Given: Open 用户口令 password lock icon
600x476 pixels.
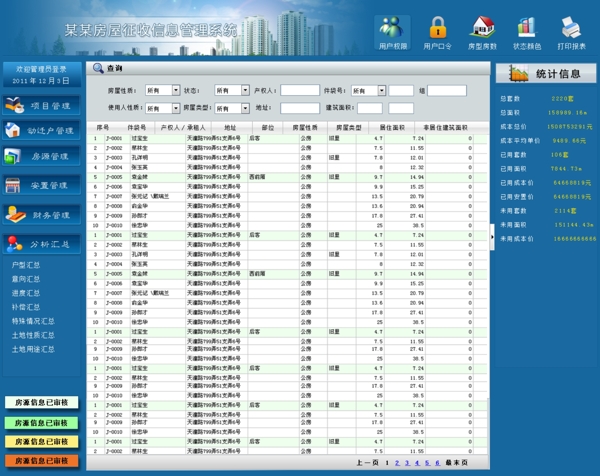Looking at the screenshot, I should (x=437, y=33).
